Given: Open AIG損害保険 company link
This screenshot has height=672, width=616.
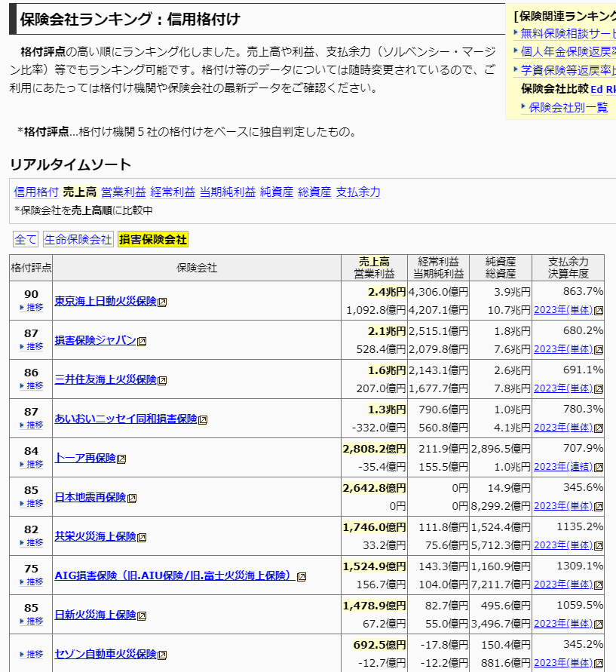Looking at the screenshot, I should point(175,575).
